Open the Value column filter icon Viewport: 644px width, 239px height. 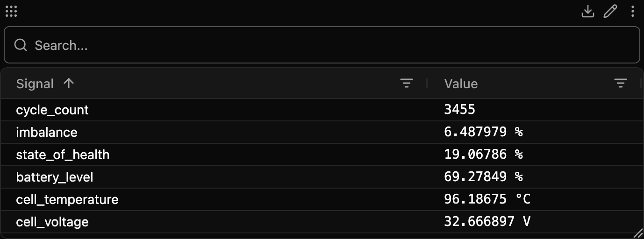[x=620, y=84]
